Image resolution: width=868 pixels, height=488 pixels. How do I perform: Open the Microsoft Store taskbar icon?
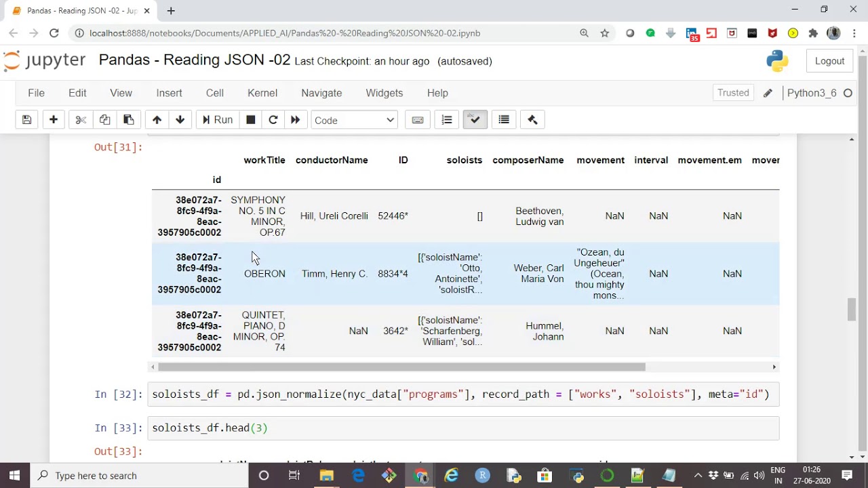click(545, 475)
